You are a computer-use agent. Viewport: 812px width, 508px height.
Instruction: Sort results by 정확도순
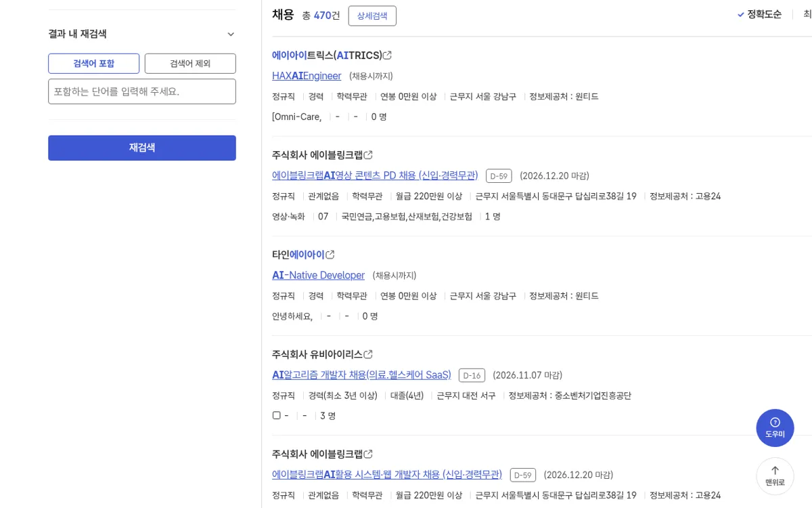pos(759,14)
